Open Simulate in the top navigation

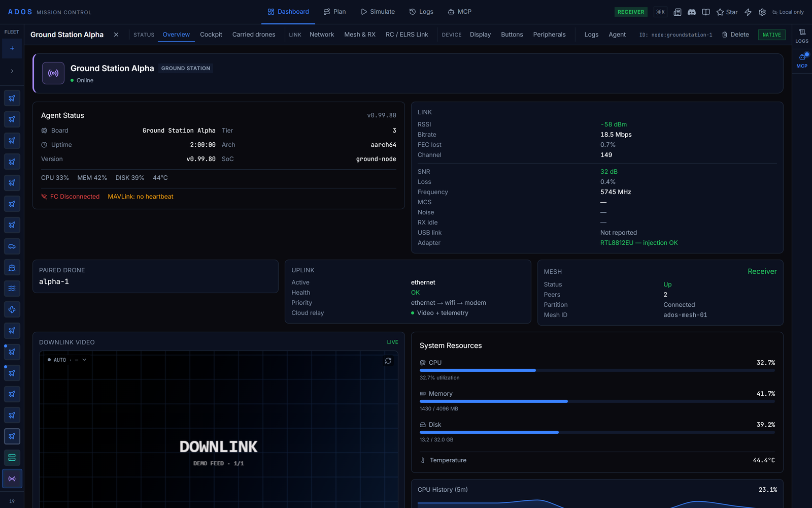click(x=378, y=12)
